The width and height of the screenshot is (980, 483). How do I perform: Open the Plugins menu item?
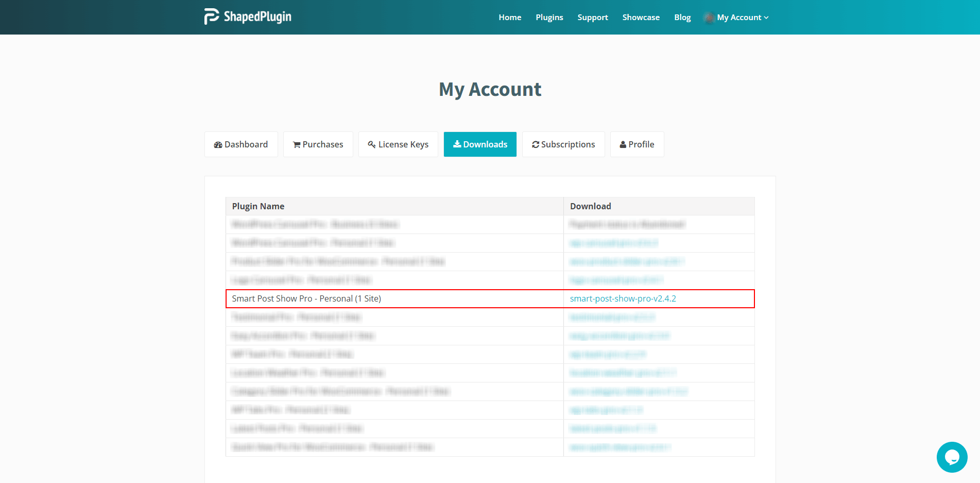tap(549, 18)
